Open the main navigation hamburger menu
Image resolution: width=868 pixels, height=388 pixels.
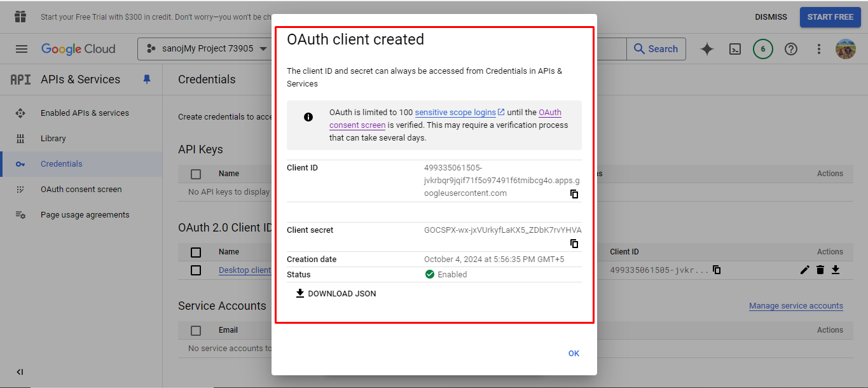pyautogui.click(x=22, y=49)
